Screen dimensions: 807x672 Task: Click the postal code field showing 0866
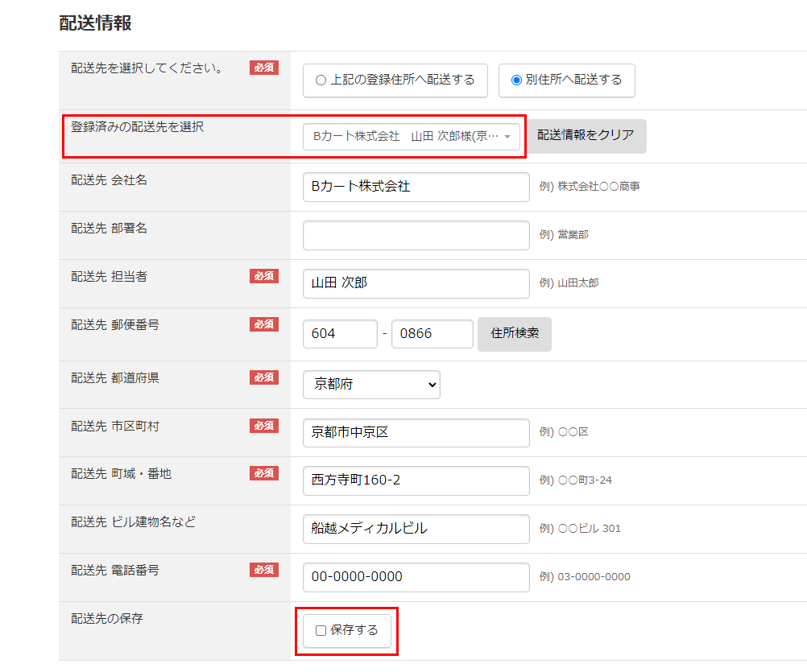point(432,334)
